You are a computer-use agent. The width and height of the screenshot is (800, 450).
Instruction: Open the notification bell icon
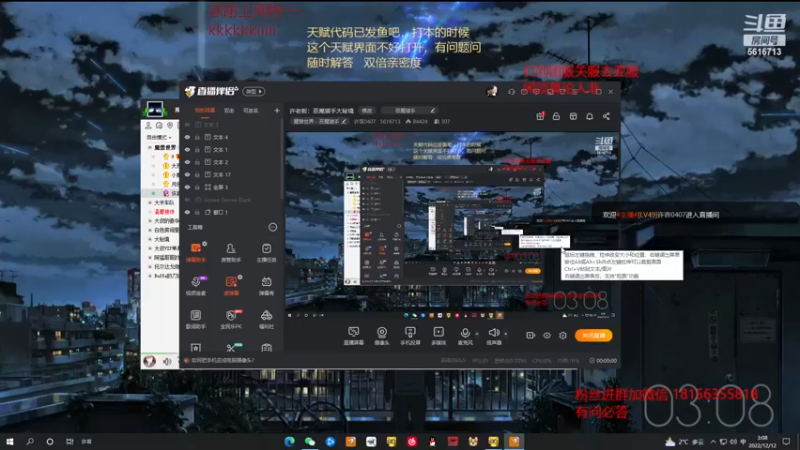point(589,116)
